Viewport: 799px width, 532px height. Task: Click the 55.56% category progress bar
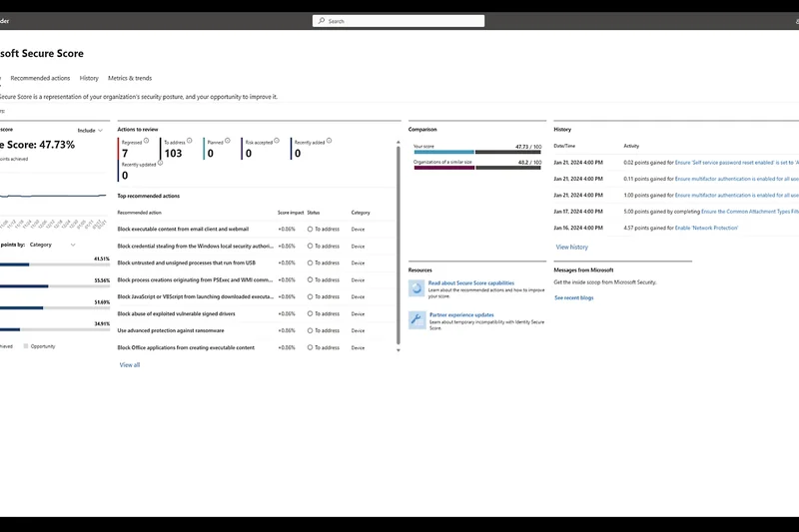coord(55,286)
